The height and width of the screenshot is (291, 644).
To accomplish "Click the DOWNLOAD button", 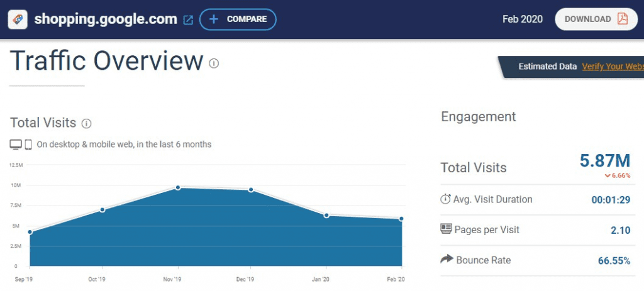I will 596,19.
